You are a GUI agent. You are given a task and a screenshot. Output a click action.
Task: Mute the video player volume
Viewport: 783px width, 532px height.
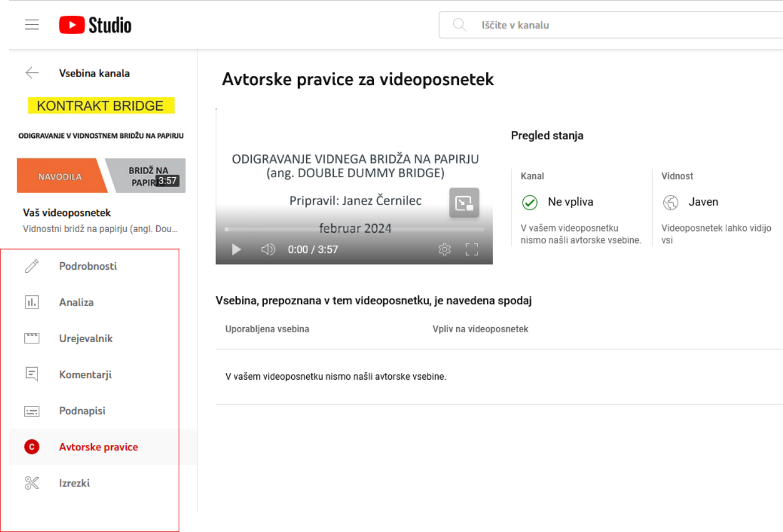tap(268, 250)
